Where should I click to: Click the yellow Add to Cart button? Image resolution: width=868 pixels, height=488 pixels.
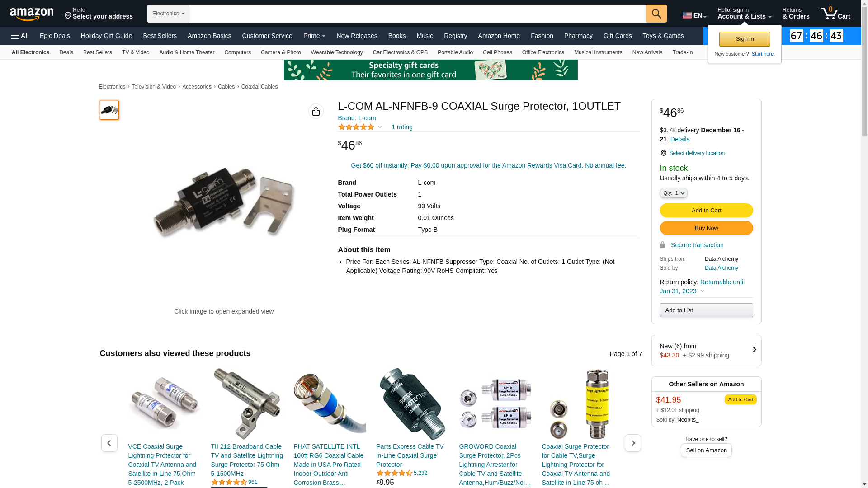706,210
